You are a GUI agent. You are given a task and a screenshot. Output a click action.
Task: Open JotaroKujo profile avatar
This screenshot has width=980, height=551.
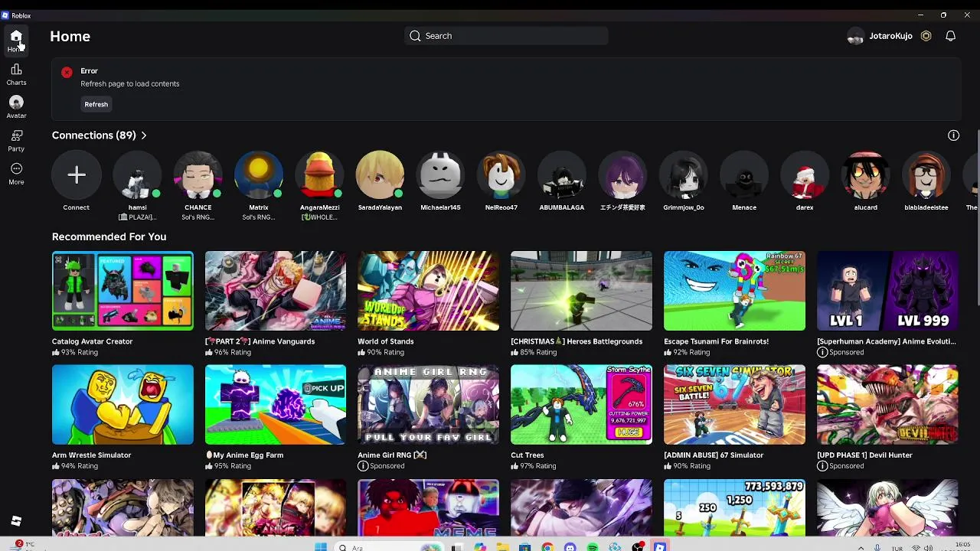point(855,36)
